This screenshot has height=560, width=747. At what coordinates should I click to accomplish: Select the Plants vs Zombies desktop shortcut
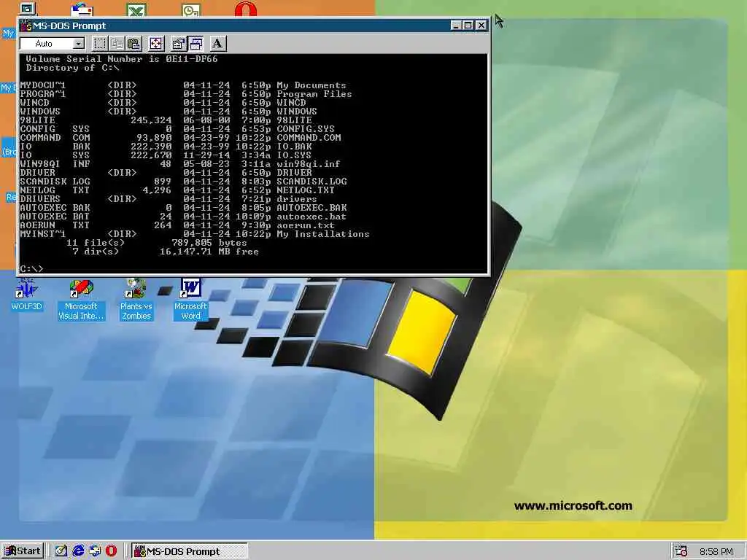136,300
